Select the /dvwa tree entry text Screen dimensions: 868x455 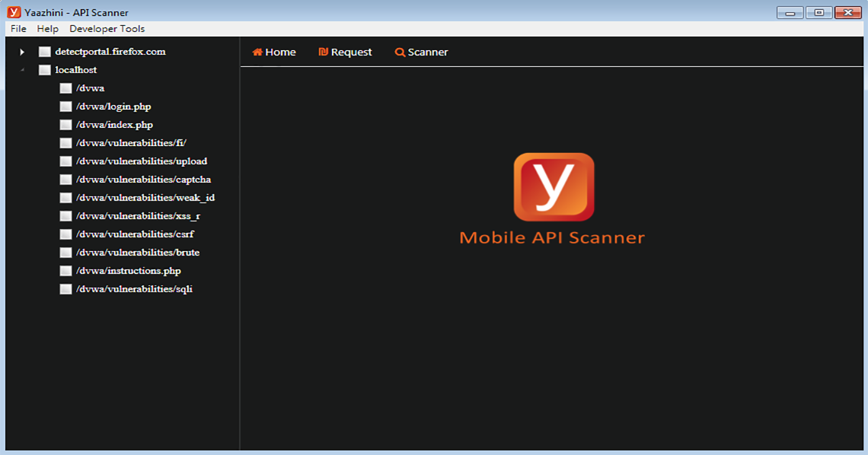(91, 88)
